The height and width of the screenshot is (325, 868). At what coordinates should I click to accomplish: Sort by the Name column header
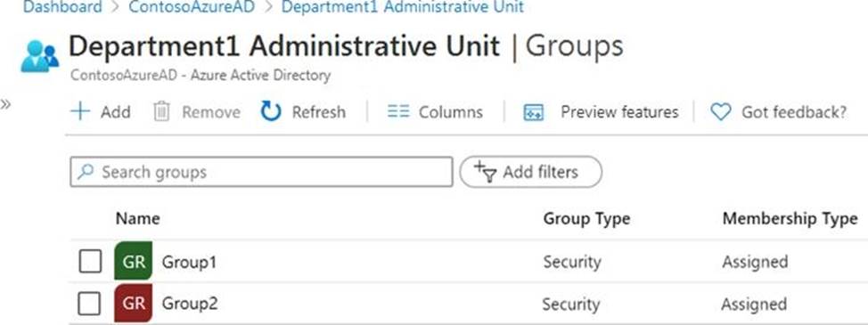click(138, 219)
